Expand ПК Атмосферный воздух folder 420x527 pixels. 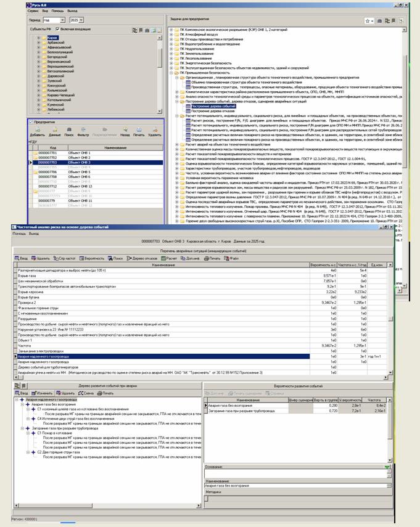point(171,35)
